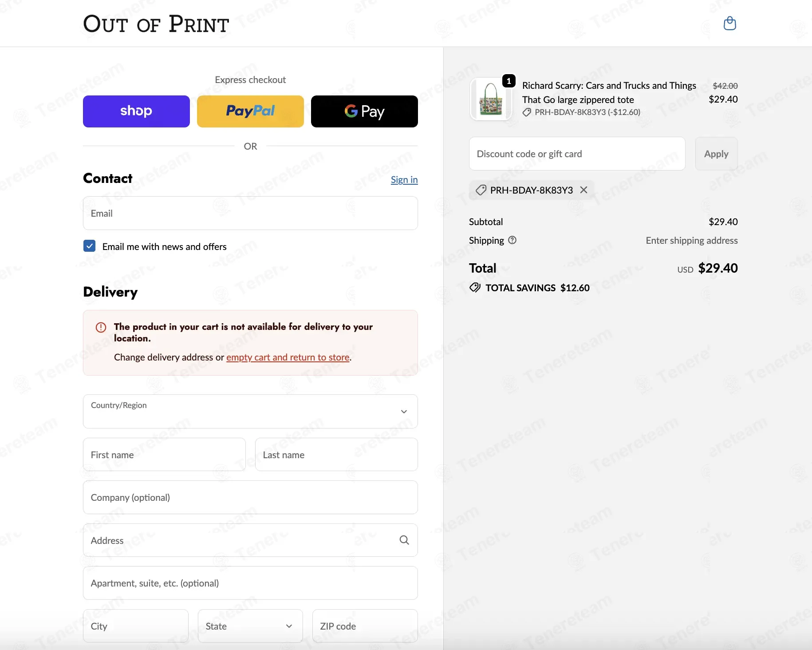Click the Subtotal label

(486, 222)
